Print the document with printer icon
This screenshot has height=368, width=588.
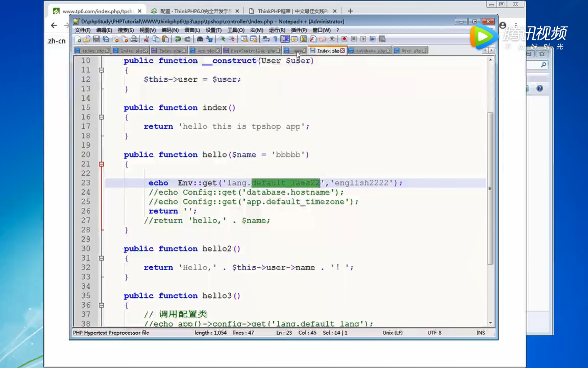(x=134, y=39)
